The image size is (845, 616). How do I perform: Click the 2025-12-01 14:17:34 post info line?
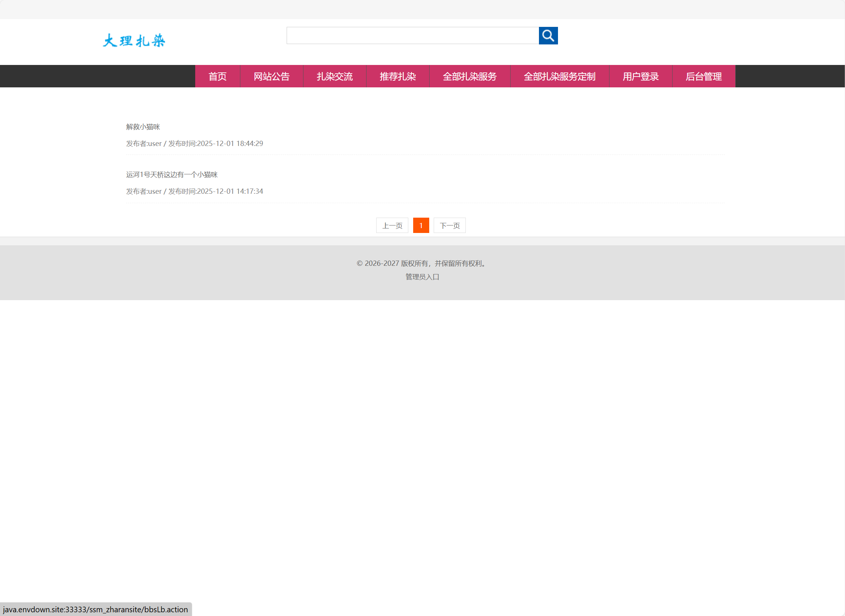point(194,192)
